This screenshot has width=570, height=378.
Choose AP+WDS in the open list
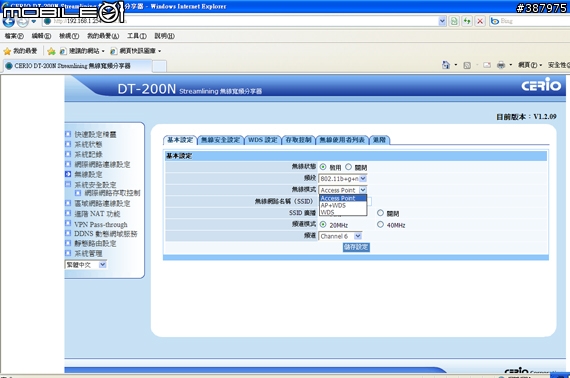(x=343, y=205)
